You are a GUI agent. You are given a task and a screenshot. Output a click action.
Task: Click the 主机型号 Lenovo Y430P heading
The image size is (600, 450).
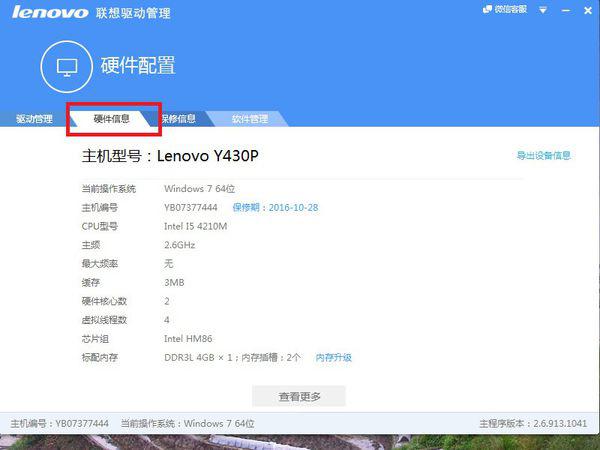pyautogui.click(x=170, y=156)
